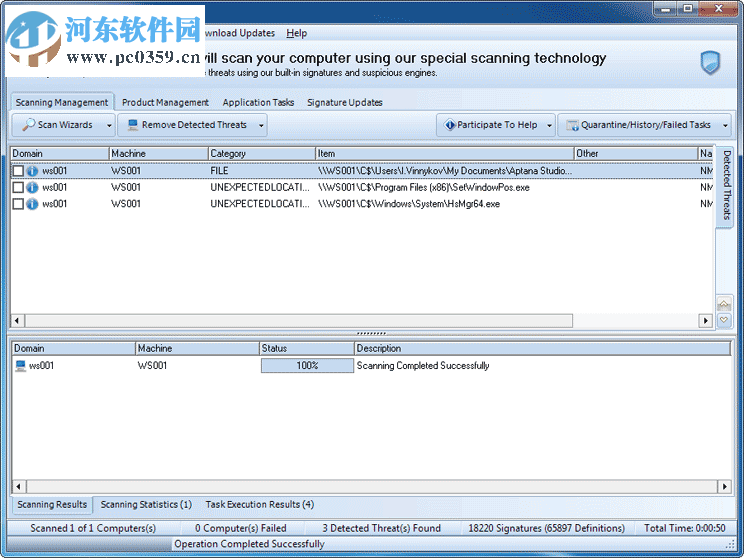744x558 pixels.
Task: Open Participate To Help dropdown arrow
Action: pyautogui.click(x=549, y=126)
